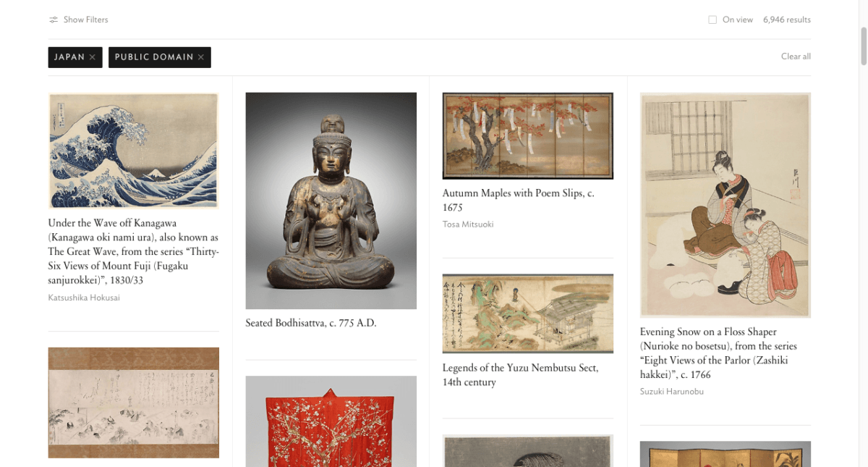Click the JAPAN filter tag label

[69, 57]
